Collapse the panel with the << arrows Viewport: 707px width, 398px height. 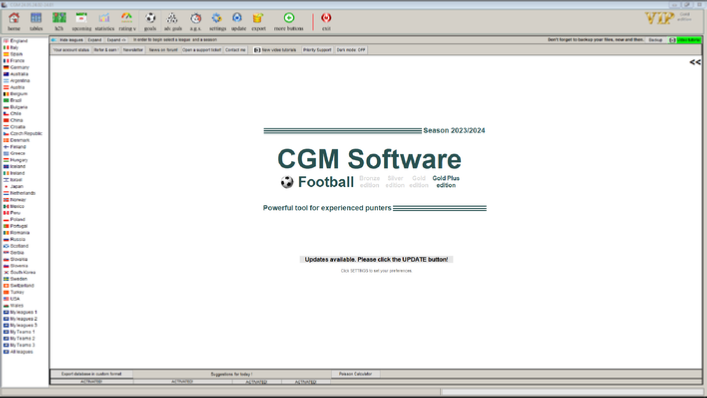(x=695, y=62)
